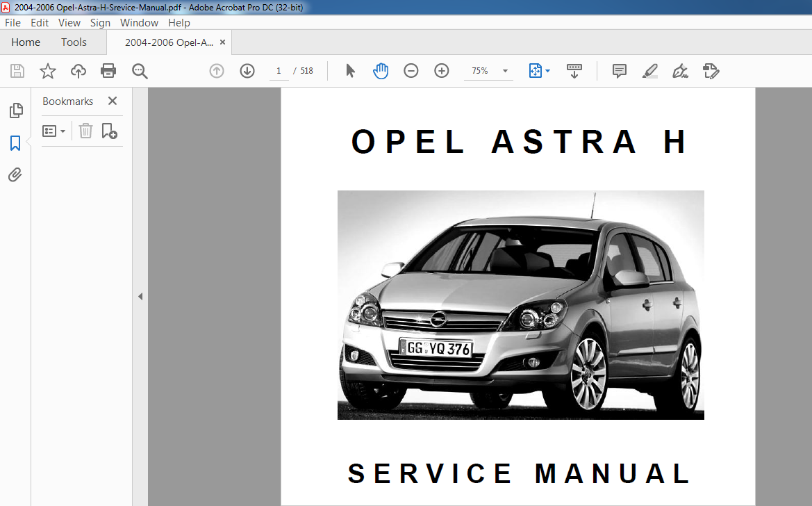Image resolution: width=812 pixels, height=506 pixels.
Task: Click the SERVICE MANUAL heading text
Action: coord(520,473)
